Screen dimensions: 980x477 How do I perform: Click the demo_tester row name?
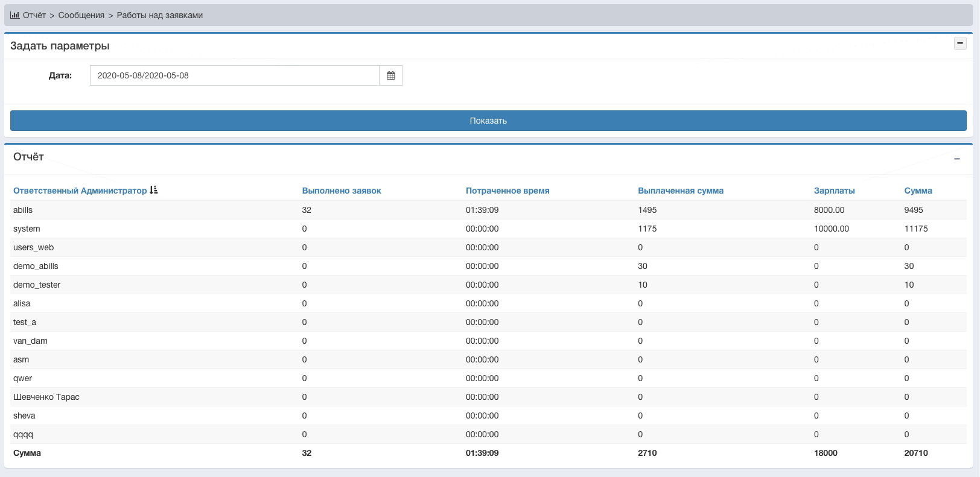pyautogui.click(x=37, y=285)
